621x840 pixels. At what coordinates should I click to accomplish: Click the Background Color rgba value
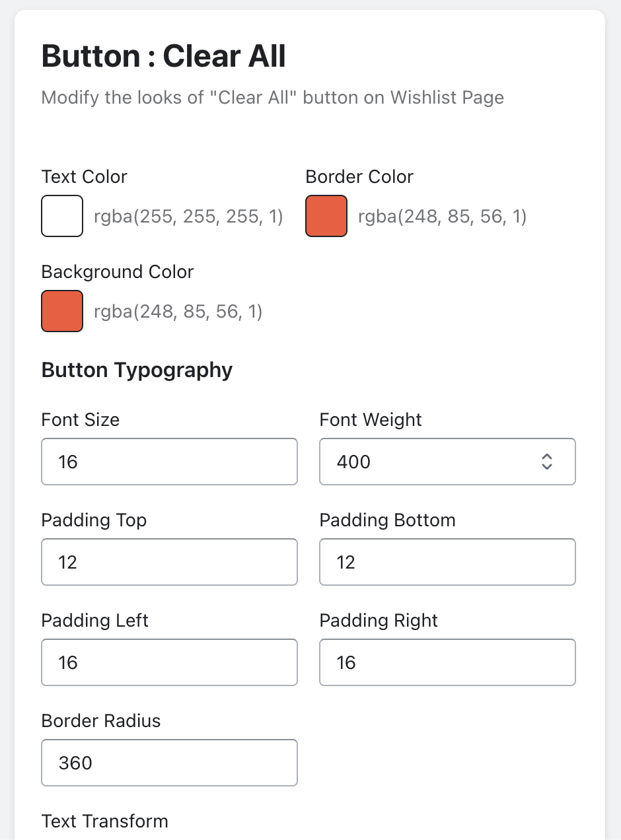(x=178, y=312)
